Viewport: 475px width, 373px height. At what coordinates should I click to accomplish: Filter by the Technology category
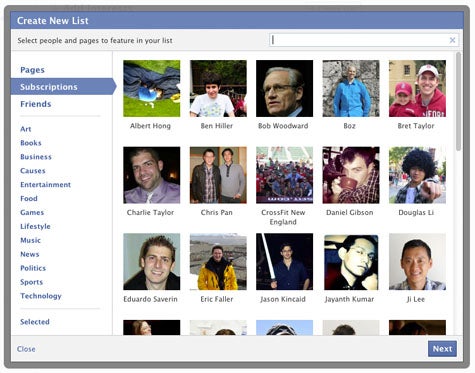41,296
